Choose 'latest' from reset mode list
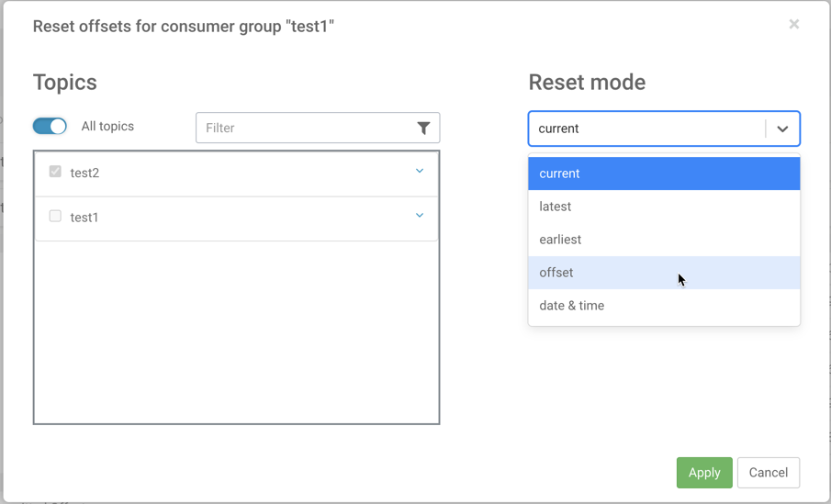 click(x=663, y=207)
